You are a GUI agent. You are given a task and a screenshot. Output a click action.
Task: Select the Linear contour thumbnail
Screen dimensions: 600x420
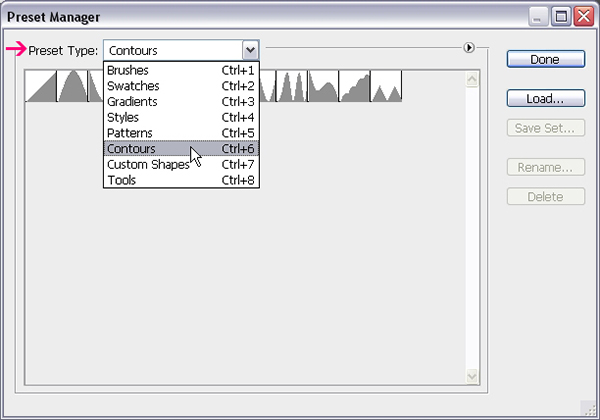(41, 86)
